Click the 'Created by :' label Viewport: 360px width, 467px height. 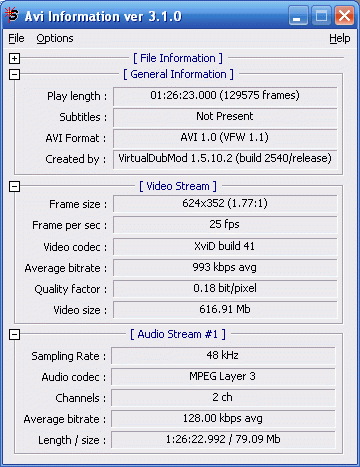(76, 159)
